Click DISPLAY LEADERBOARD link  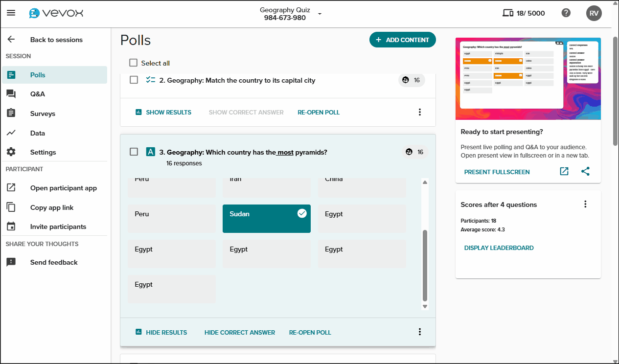tap(499, 248)
